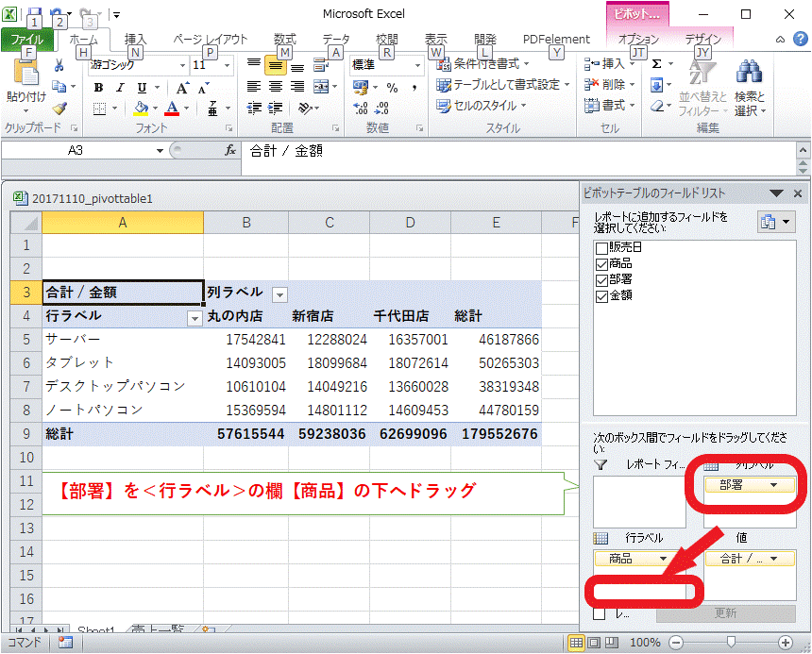Click the yellow fill color swatch button

point(141,109)
